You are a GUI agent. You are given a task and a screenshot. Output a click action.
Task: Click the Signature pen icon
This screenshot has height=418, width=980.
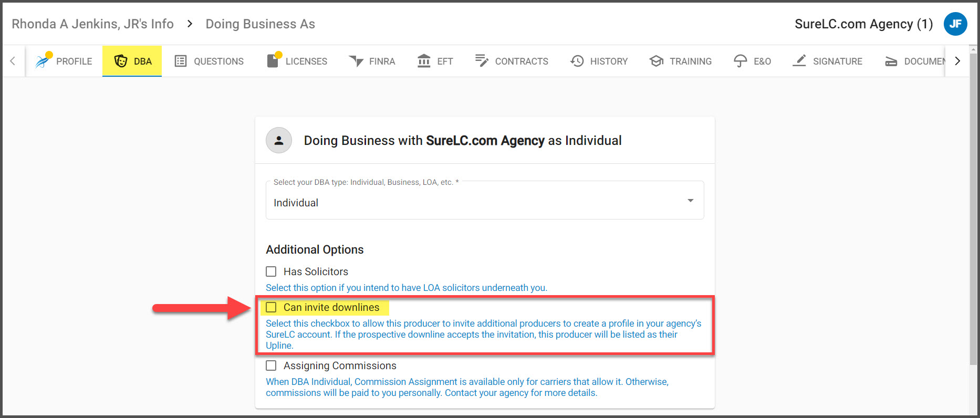click(799, 60)
